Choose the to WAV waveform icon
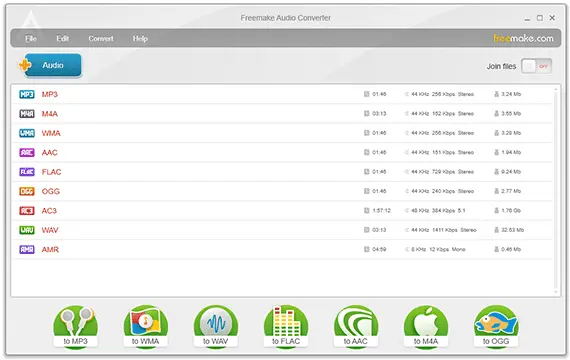570x360 pixels. pos(216,327)
